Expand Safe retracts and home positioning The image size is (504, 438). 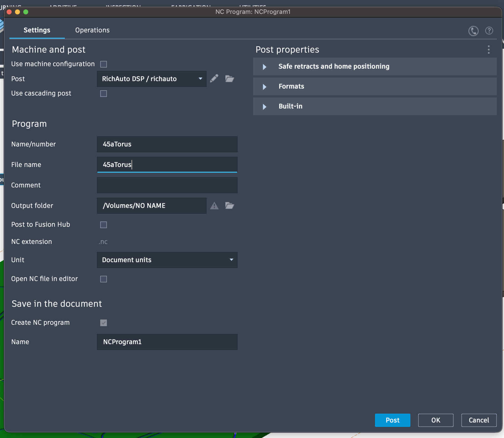375,66
